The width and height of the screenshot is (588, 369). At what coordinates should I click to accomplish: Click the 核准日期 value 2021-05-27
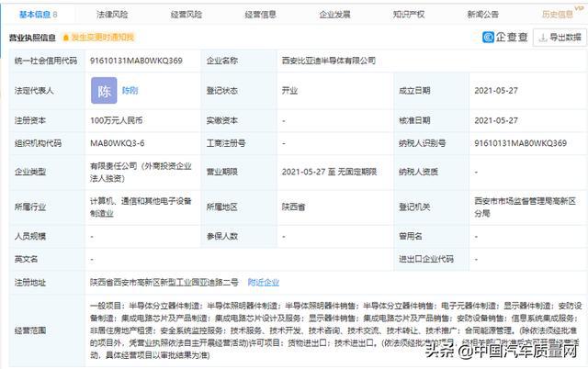point(496,120)
